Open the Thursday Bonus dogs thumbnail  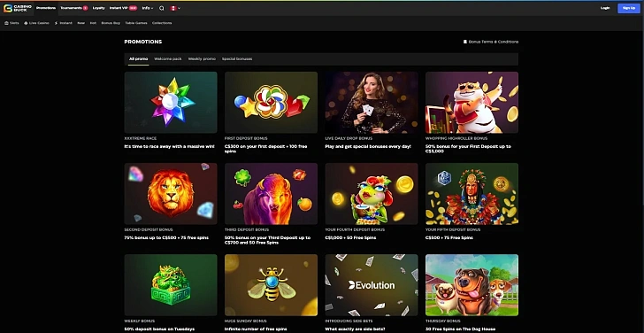click(x=471, y=285)
